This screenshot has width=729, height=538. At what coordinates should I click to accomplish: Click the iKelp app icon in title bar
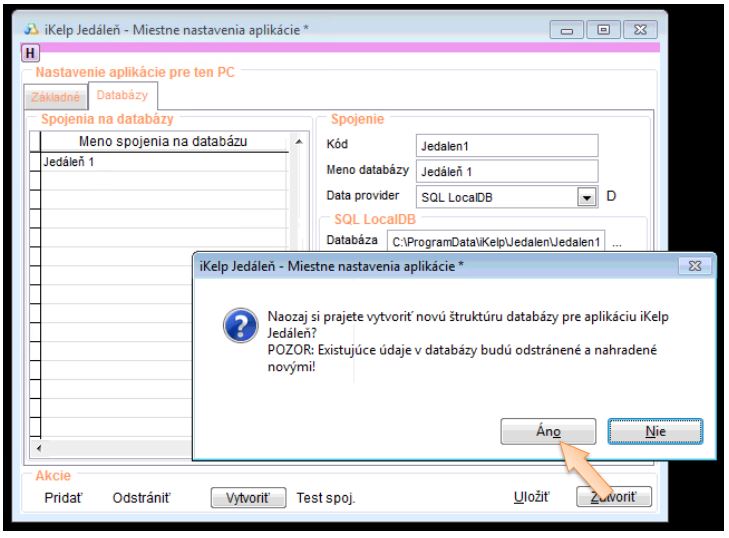coord(31,30)
